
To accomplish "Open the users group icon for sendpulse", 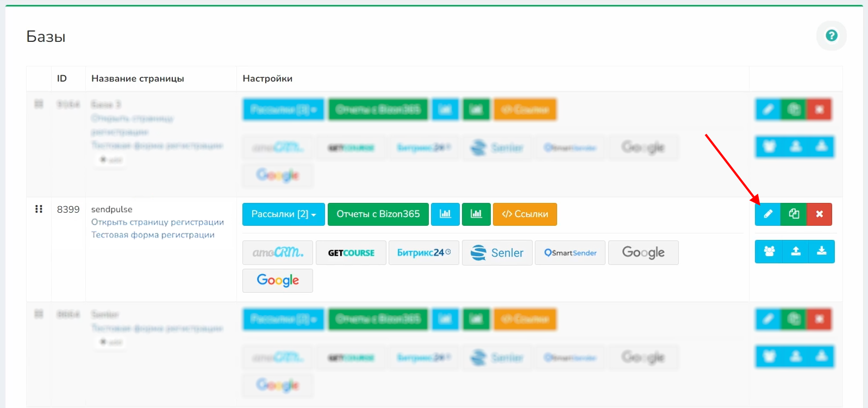I will [769, 251].
